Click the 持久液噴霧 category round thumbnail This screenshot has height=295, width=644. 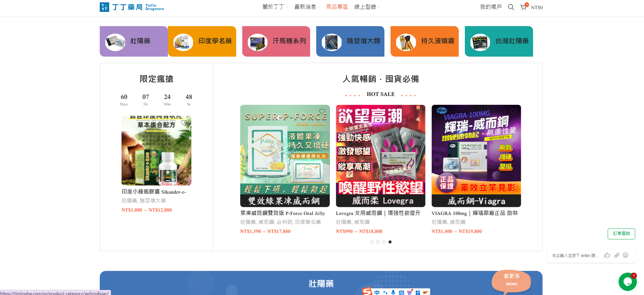[406, 42]
